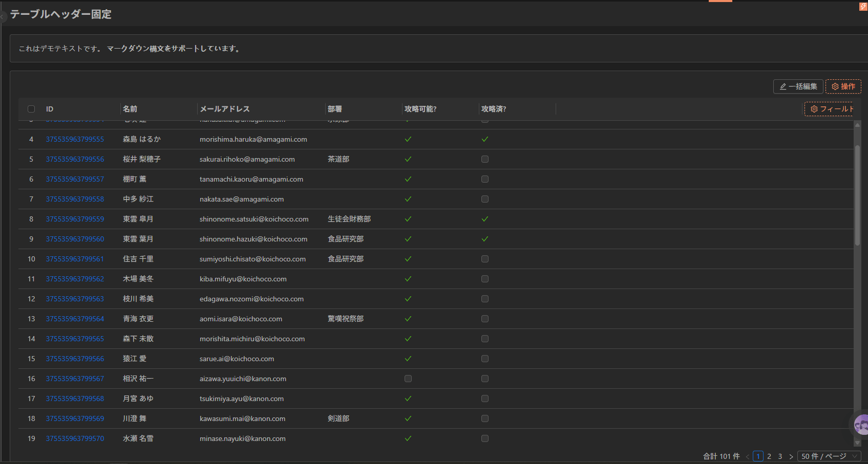
Task: Click the table vertical scrollbar thumb
Action: tap(857, 196)
